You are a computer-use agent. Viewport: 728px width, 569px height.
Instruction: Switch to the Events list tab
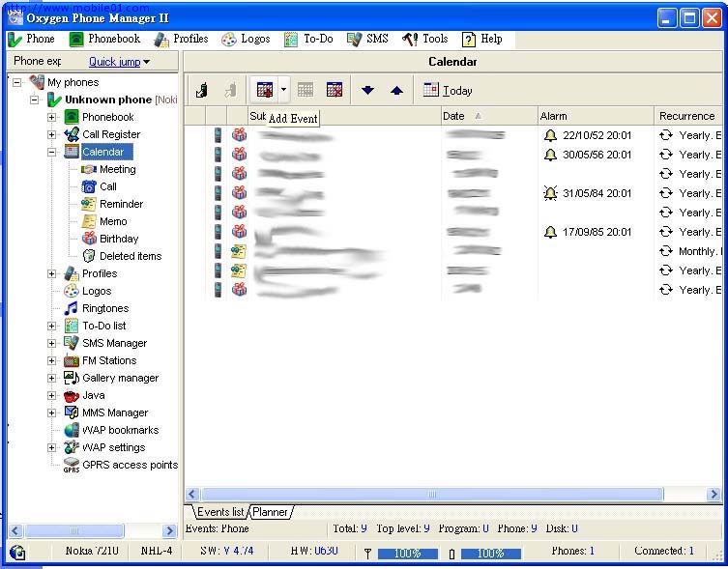pyautogui.click(x=220, y=512)
